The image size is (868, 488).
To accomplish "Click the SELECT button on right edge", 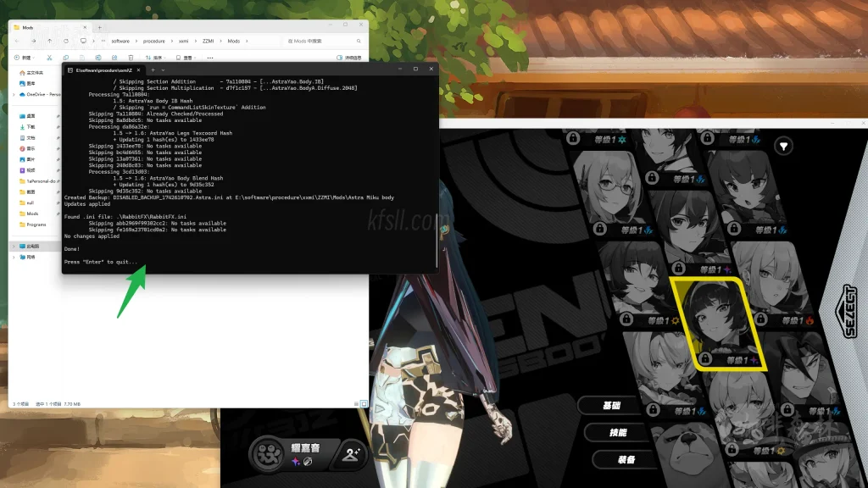I will tap(850, 312).
